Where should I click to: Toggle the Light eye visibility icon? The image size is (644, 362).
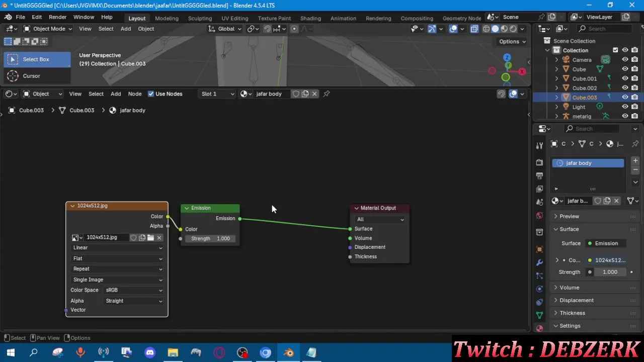click(625, 107)
